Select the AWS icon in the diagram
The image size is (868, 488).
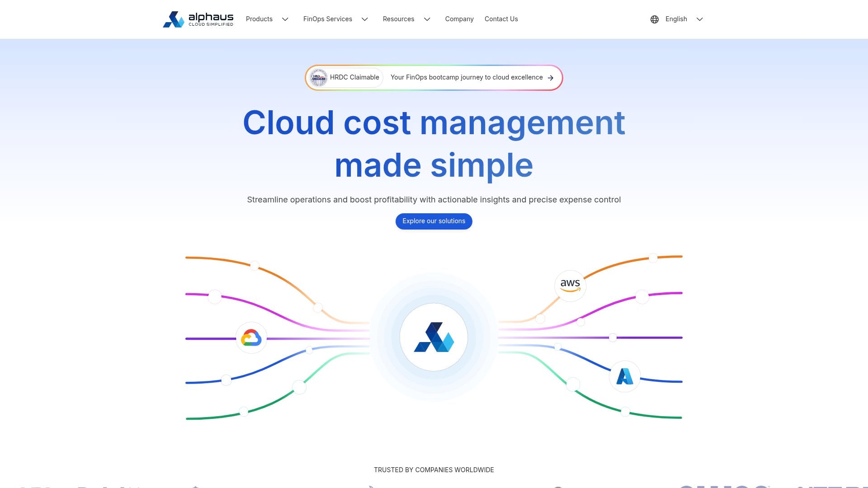(x=570, y=286)
